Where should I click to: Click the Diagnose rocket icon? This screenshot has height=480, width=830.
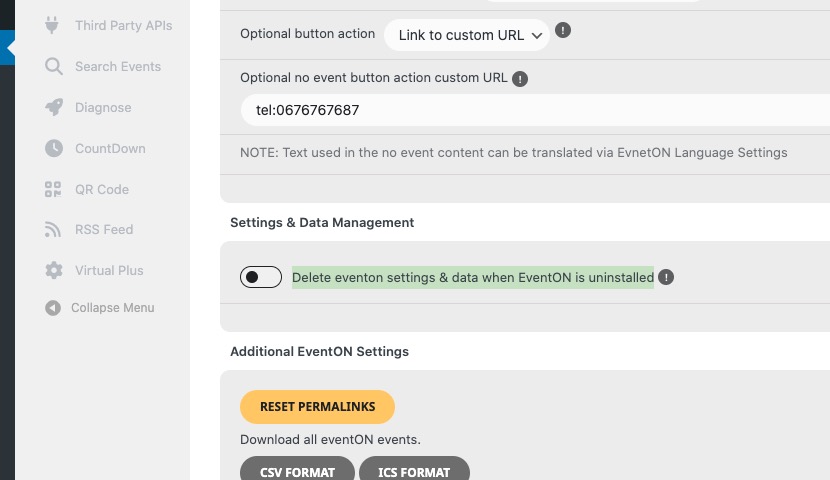click(x=53, y=107)
